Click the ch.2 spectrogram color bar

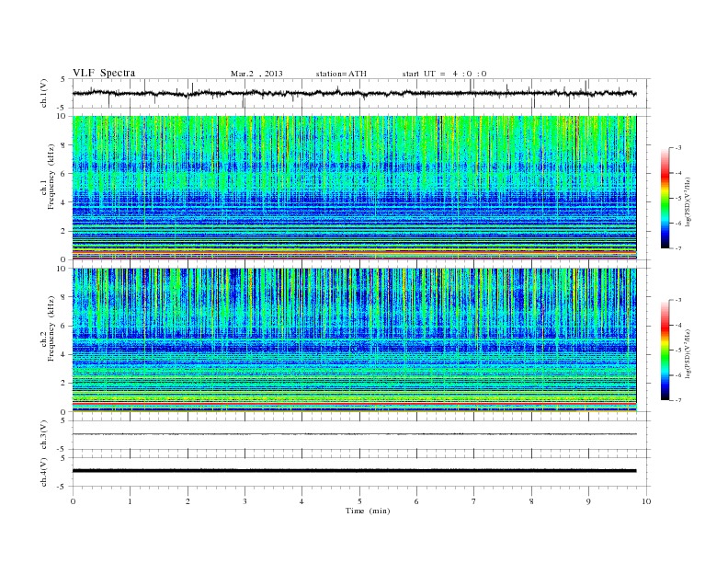click(x=665, y=350)
